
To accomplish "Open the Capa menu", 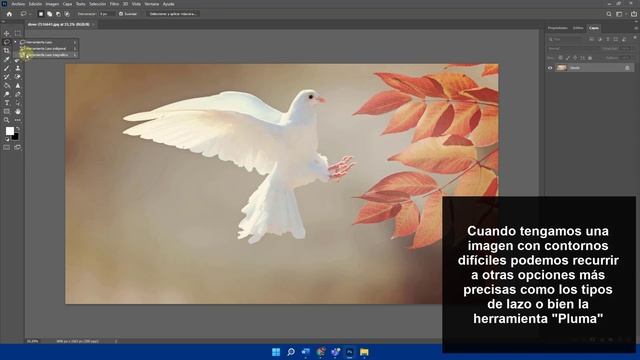I will (x=67, y=4).
